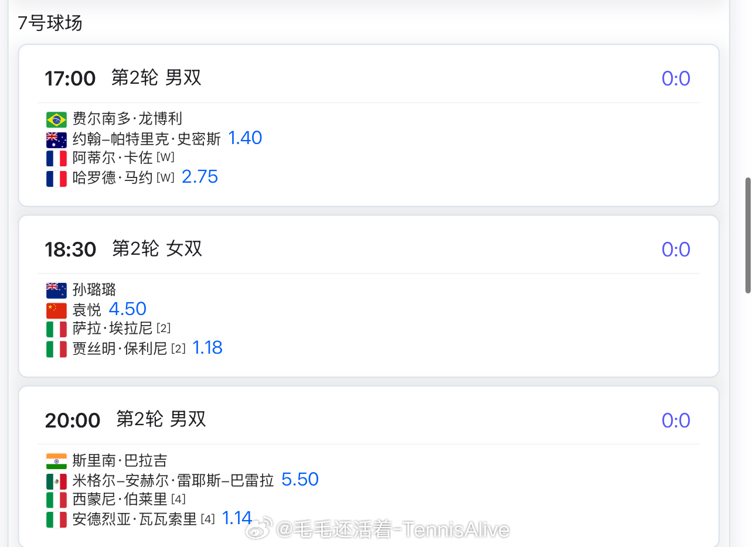Open player name 西蒙尼·伯莱里
The image size is (756, 547).
120,499
